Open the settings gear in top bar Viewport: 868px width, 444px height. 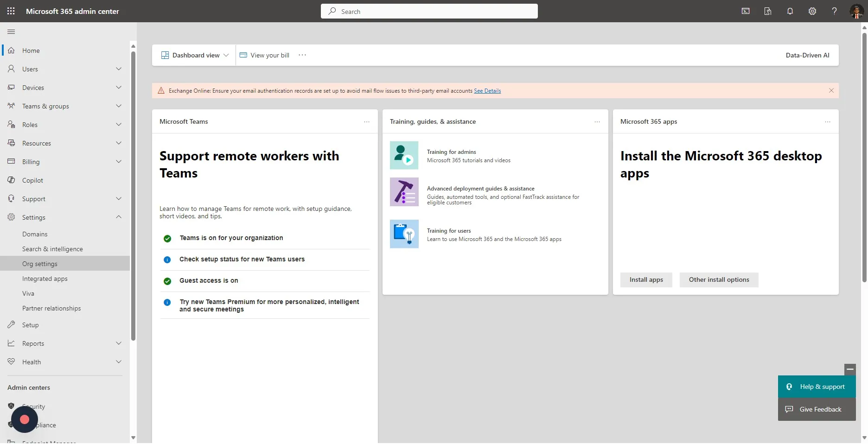tap(812, 11)
